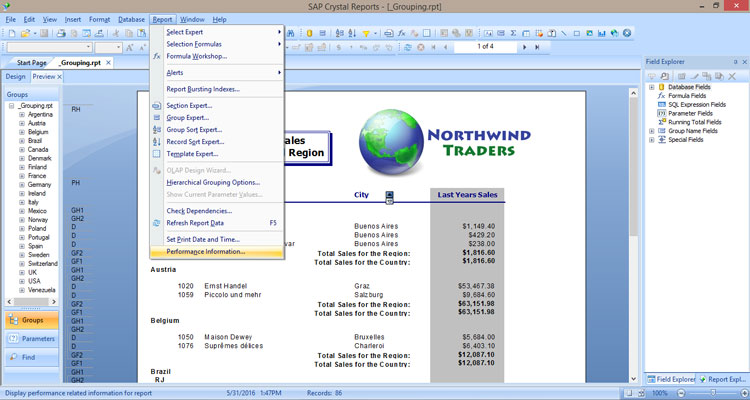Switch to Report Explorer tab
This screenshot has width=750, height=400.
tap(723, 379)
